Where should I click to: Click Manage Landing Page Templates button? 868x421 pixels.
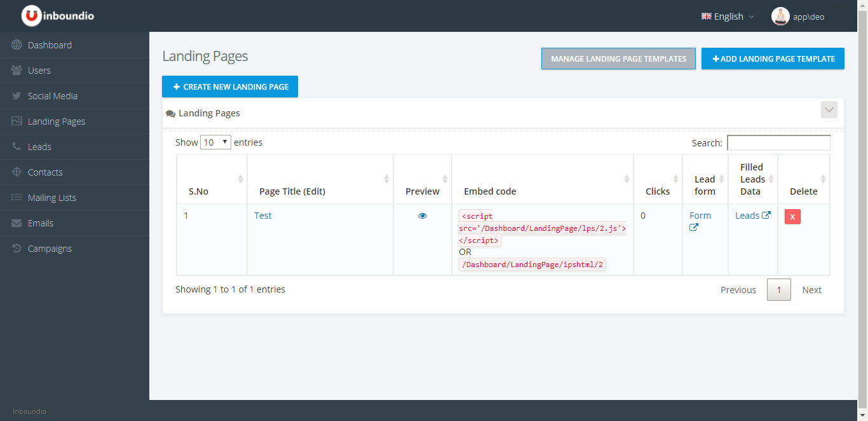click(618, 59)
